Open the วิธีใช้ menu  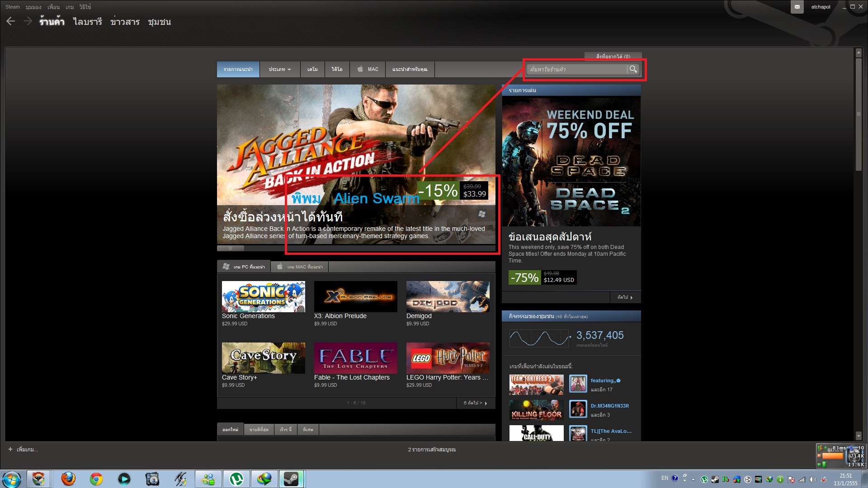85,7
